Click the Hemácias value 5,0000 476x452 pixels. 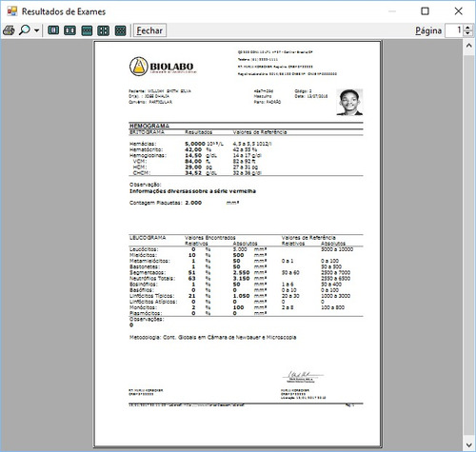coord(195,144)
